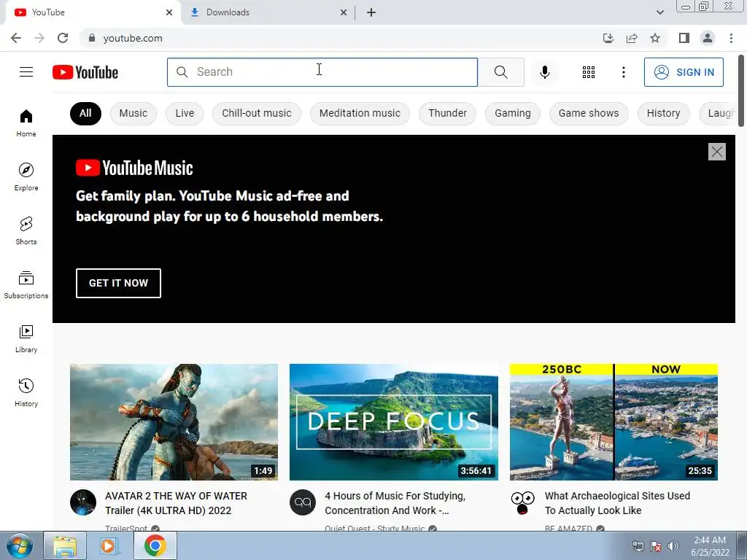Image resolution: width=747 pixels, height=560 pixels.
Task: Click the Quiet Quest channel avatar
Action: click(303, 502)
